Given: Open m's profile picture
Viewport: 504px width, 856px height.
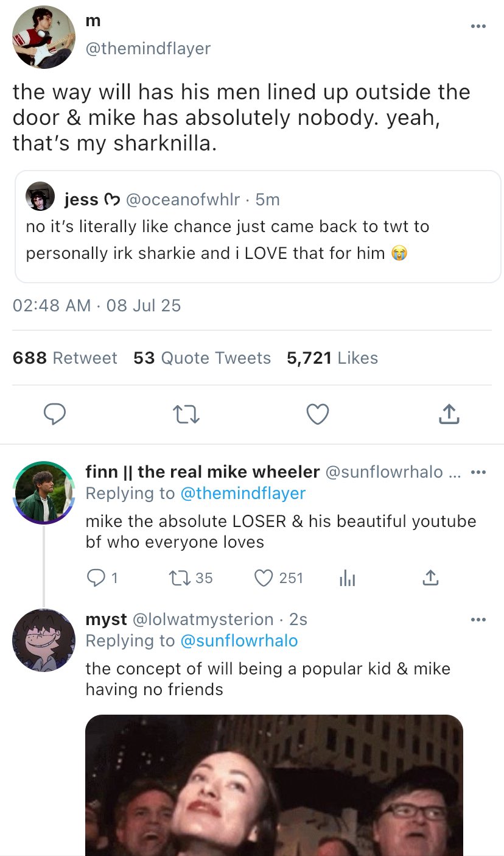Looking at the screenshot, I should click(44, 37).
